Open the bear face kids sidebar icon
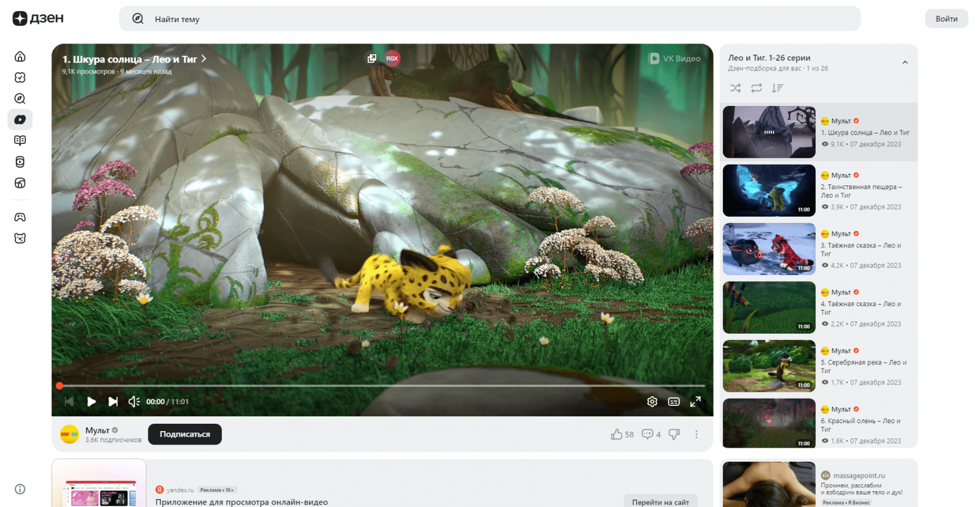 pyautogui.click(x=20, y=238)
